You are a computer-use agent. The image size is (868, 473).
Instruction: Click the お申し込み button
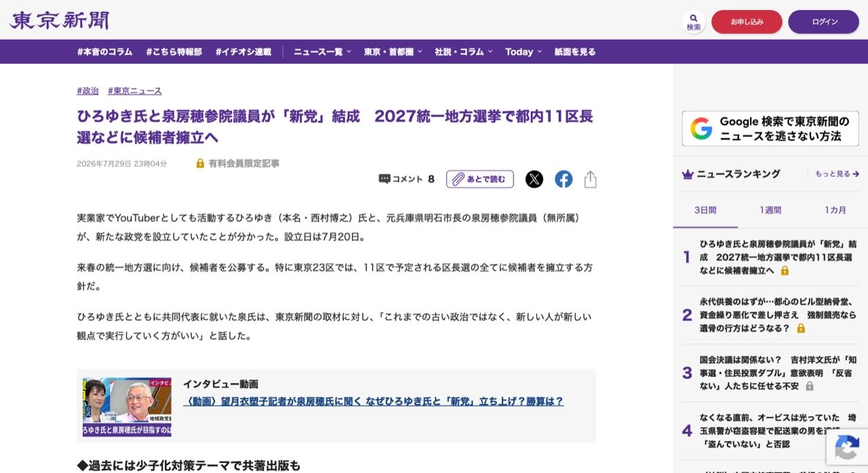coord(747,22)
